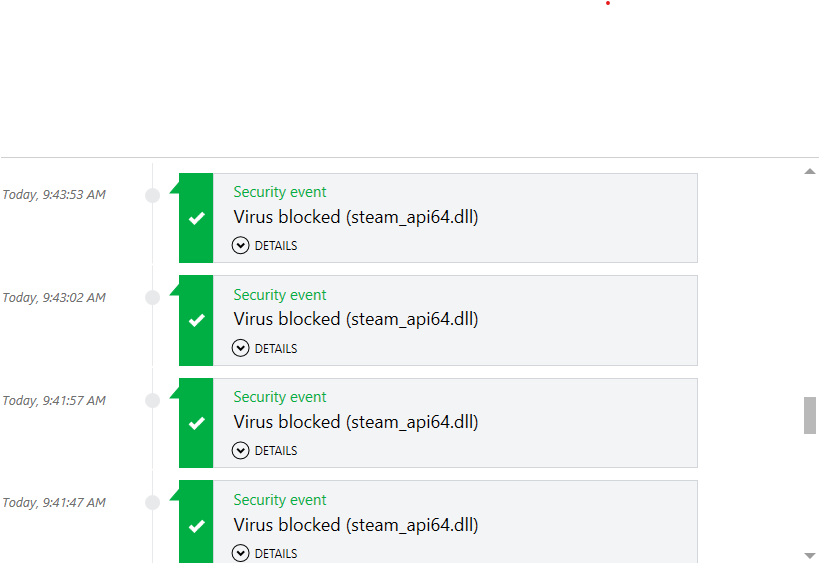Select Virus blocked title at 9:43:53 AM

click(x=356, y=217)
